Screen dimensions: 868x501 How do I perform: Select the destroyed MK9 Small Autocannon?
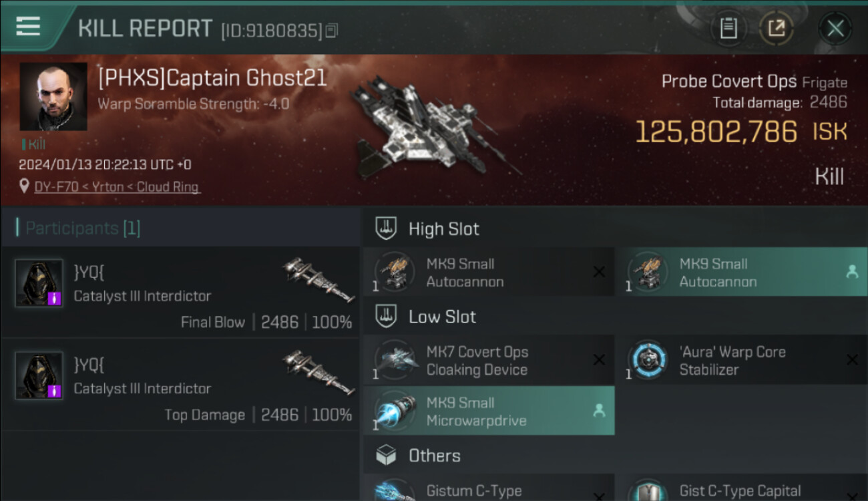[x=488, y=272]
